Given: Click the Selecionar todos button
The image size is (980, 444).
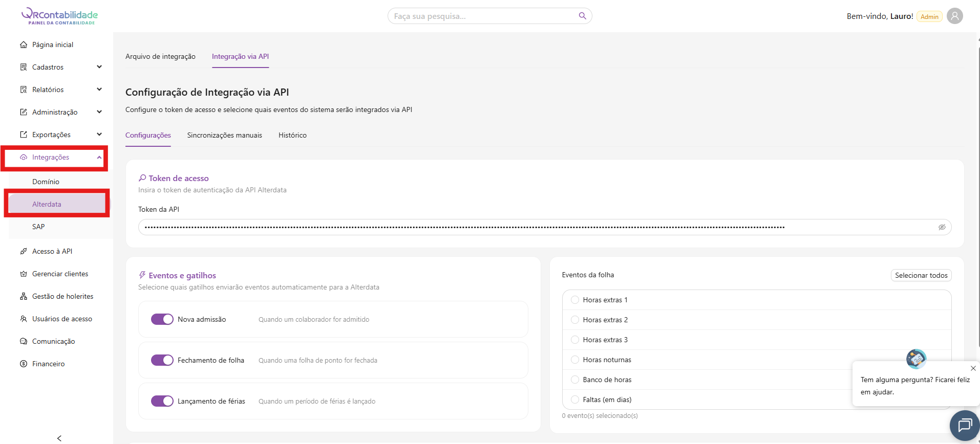Looking at the screenshot, I should click(921, 275).
